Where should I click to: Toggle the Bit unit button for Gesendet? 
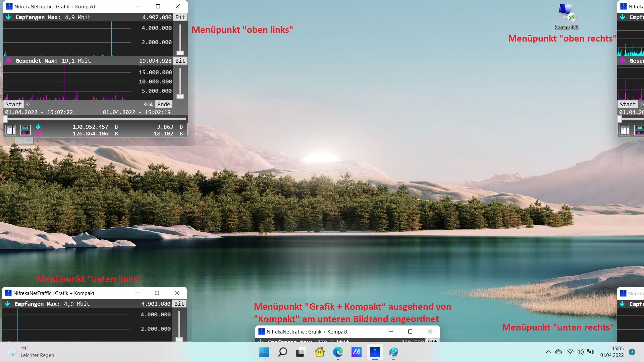pos(180,61)
